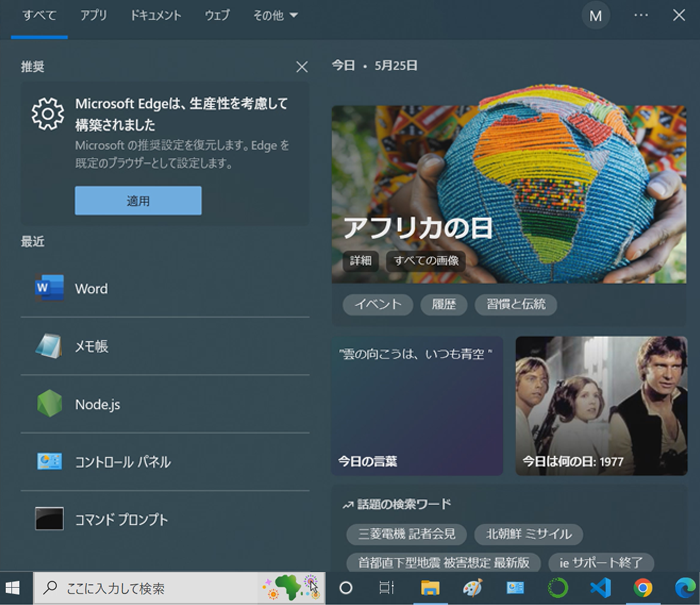Click the ここに入力して検索 search field

click(179, 588)
